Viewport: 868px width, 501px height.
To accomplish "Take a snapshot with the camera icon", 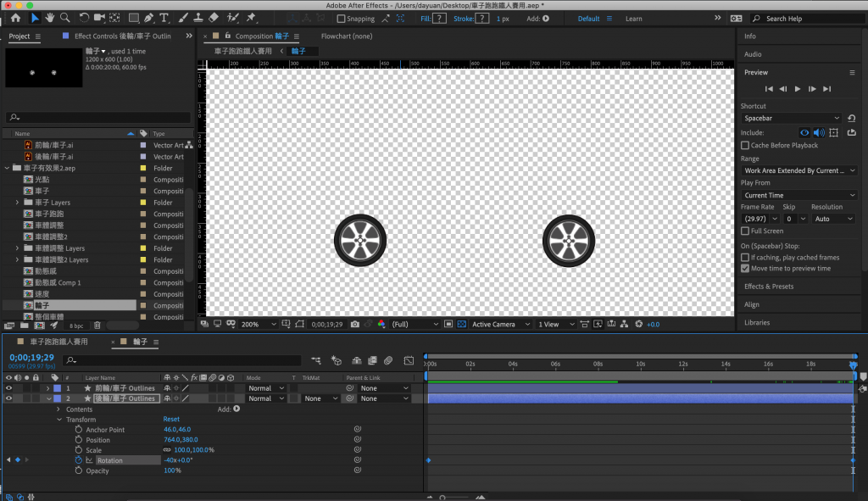I will 355,325.
